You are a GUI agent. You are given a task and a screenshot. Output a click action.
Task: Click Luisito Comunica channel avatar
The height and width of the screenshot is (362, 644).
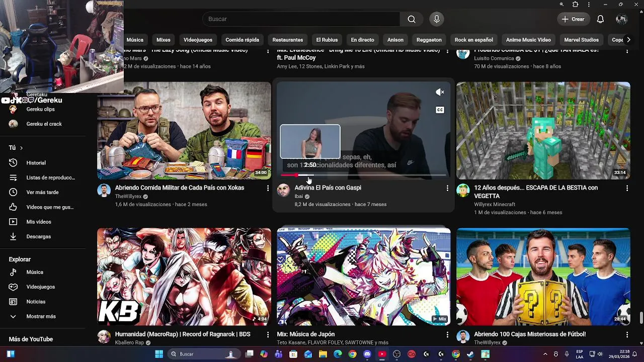tap(463, 53)
